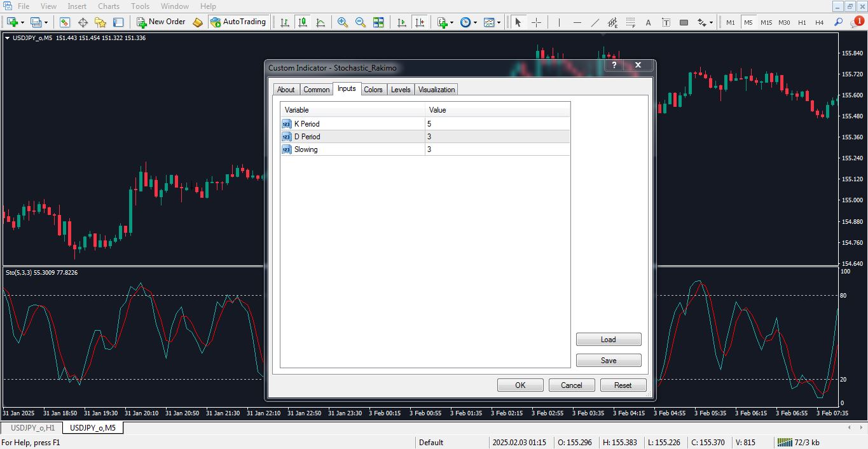Select the crosshair tool

point(536,22)
